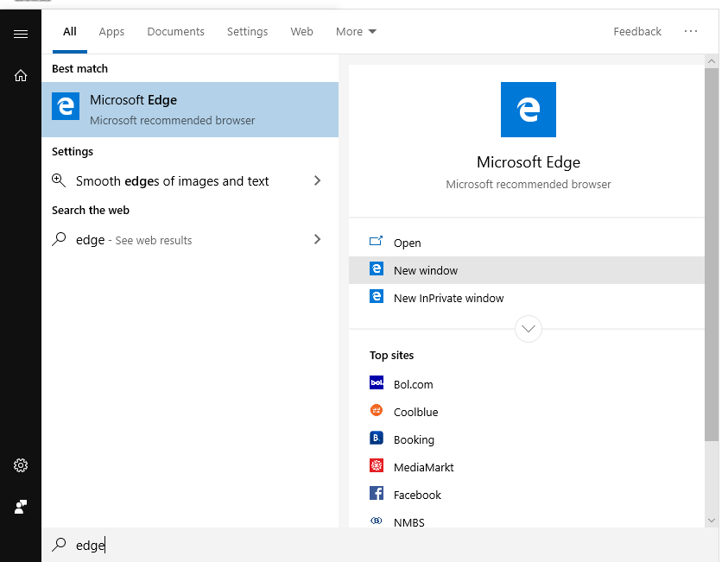Click the magnifier icon in the search box

click(x=59, y=545)
